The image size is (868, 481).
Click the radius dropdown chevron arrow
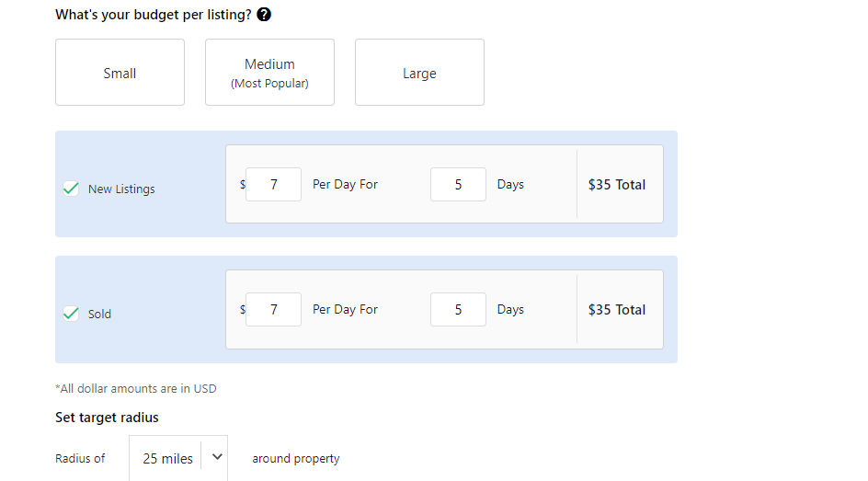click(x=217, y=457)
